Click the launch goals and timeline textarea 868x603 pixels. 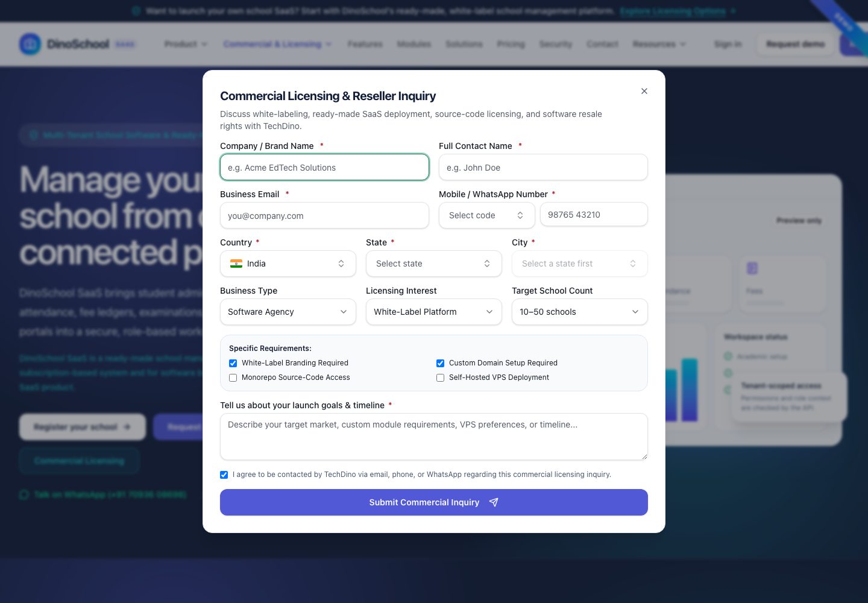pyautogui.click(x=434, y=437)
